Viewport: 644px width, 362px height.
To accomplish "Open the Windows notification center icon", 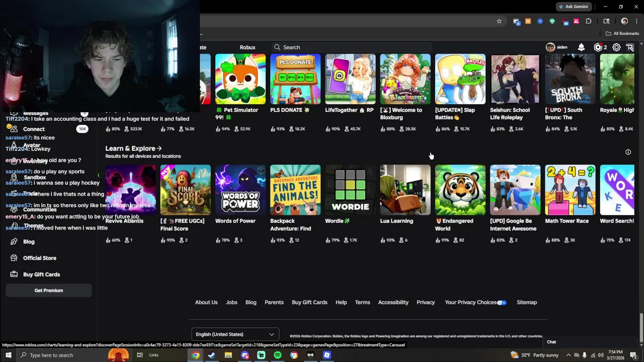I will pyautogui.click(x=633, y=355).
